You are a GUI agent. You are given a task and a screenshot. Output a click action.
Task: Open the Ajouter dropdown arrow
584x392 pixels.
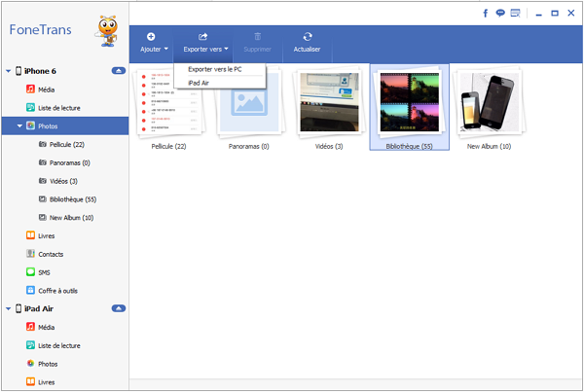pos(166,49)
